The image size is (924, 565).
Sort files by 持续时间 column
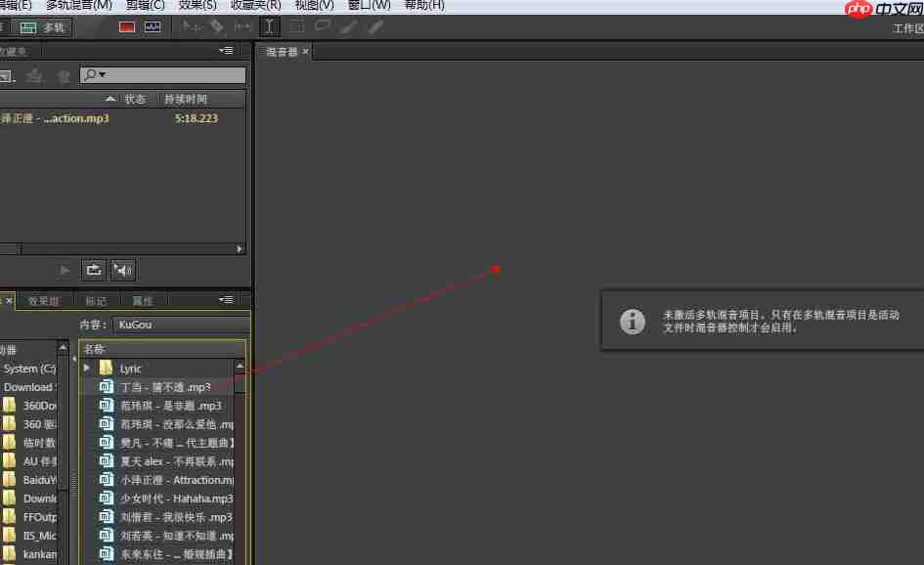[x=185, y=99]
